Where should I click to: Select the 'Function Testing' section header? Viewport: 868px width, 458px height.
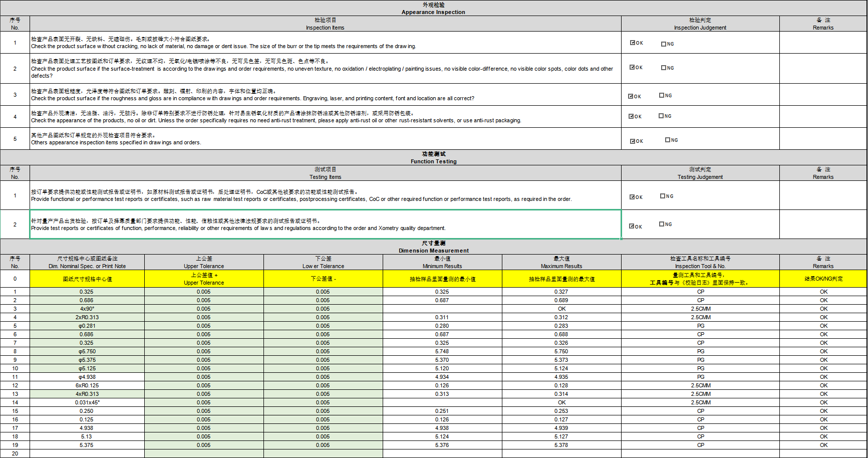click(x=433, y=158)
